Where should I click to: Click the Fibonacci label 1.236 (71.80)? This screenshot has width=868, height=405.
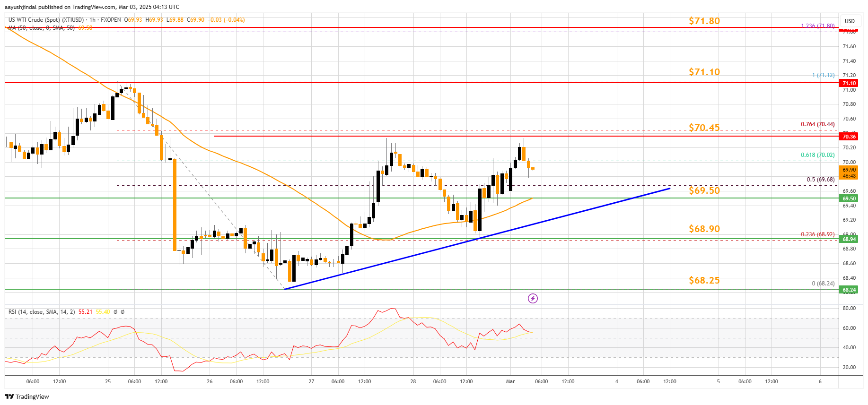pos(817,26)
